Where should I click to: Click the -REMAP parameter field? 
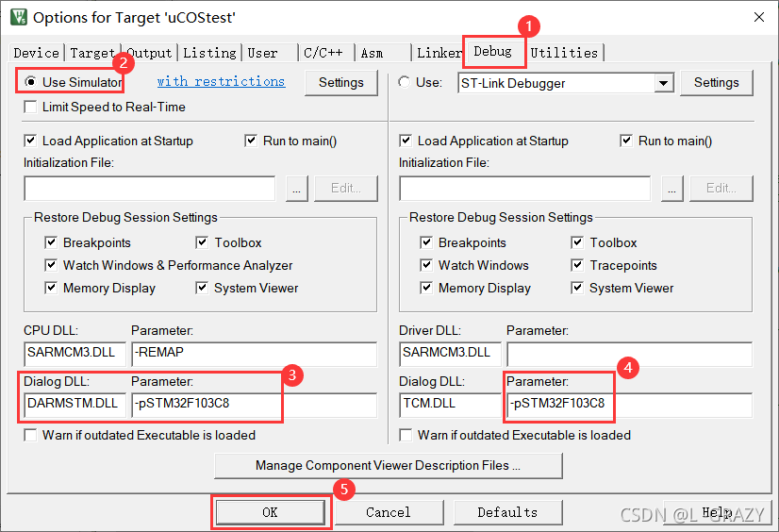coord(254,353)
